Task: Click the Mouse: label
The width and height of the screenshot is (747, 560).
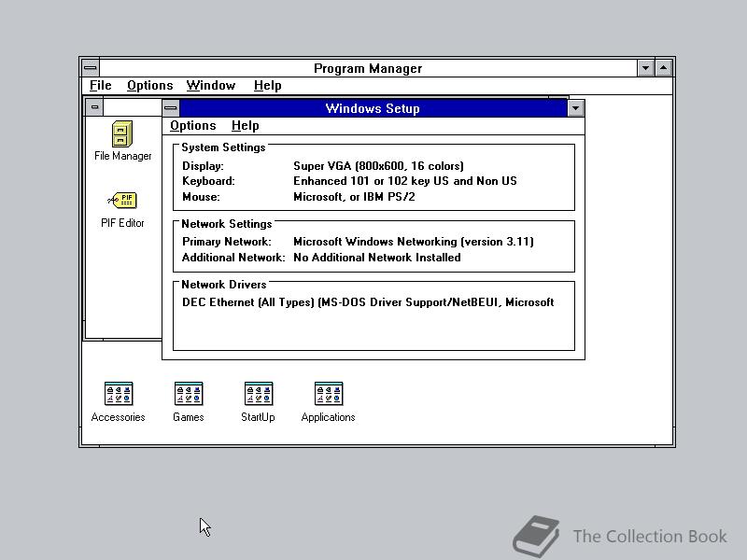Action: click(x=201, y=197)
